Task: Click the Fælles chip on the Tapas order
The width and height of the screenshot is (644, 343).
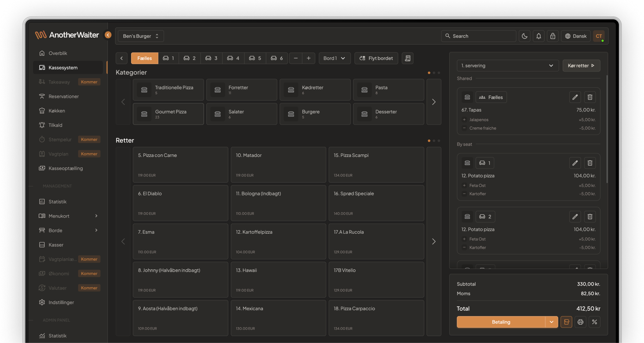Action: pos(491,97)
